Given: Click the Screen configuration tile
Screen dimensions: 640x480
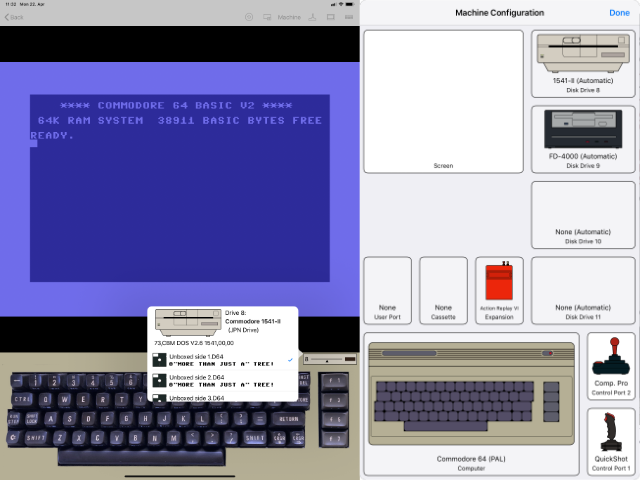Looking at the screenshot, I should click(443, 102).
